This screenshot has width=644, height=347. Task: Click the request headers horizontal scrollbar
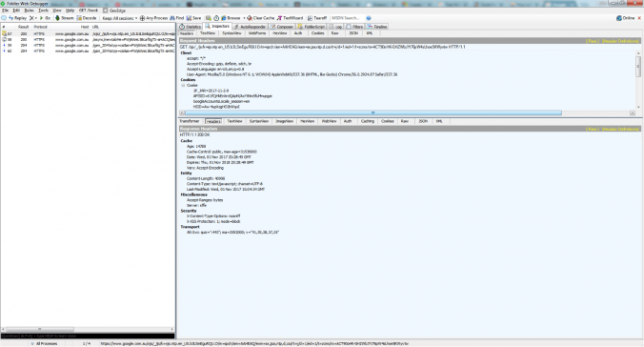[x=372, y=112]
